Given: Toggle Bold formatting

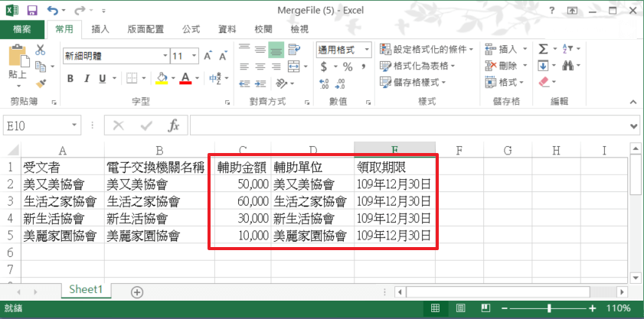Looking at the screenshot, I should pos(70,78).
